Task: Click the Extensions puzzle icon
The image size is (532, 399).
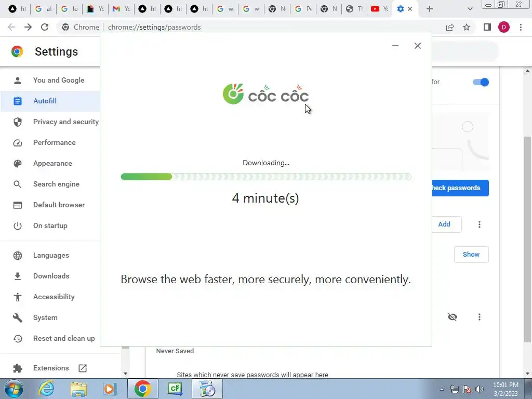Action: pos(18,368)
